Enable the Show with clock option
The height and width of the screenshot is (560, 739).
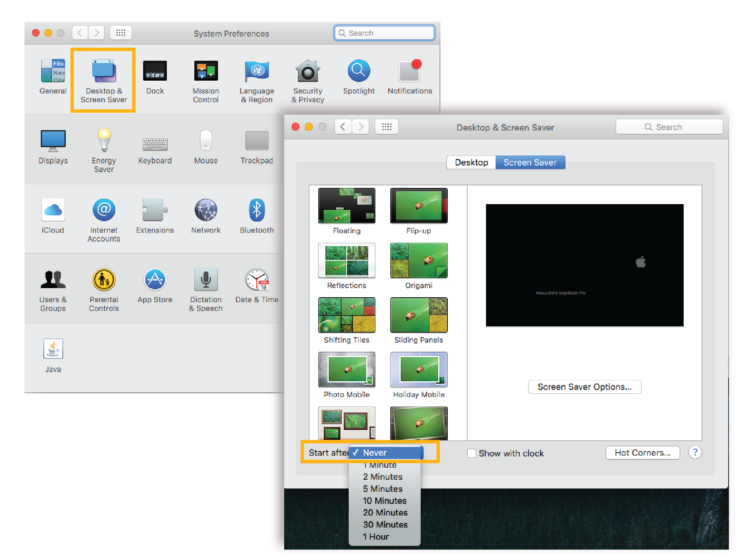click(x=471, y=453)
